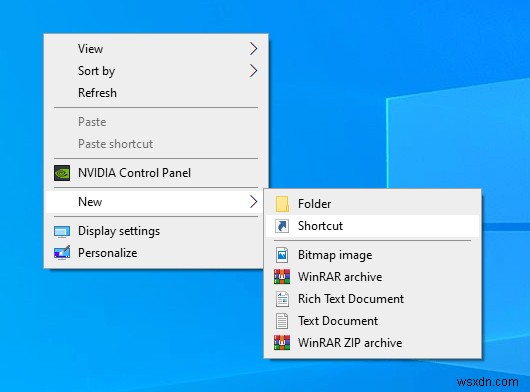Create a new Bitmap image

372,255
